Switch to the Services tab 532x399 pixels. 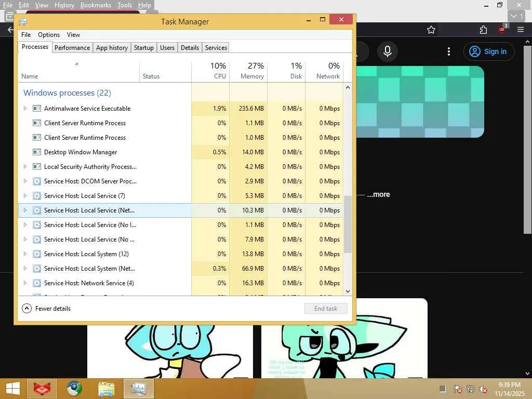point(216,48)
